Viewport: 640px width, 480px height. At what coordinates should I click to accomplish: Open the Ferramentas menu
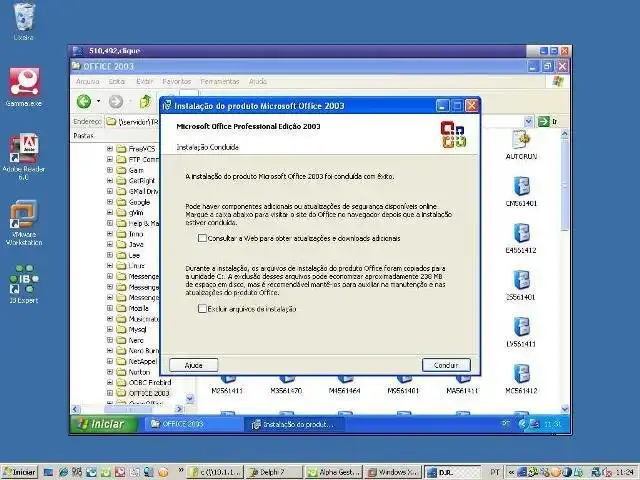(220, 82)
